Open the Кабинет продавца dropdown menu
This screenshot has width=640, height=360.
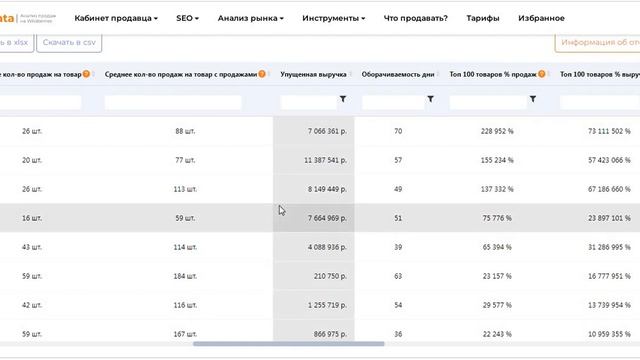(x=116, y=18)
